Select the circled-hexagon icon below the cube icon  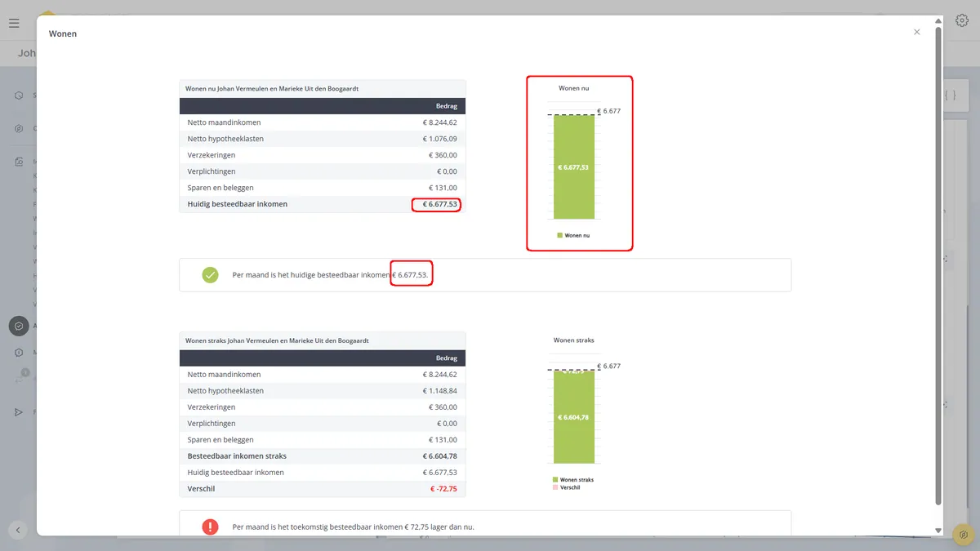tap(19, 128)
